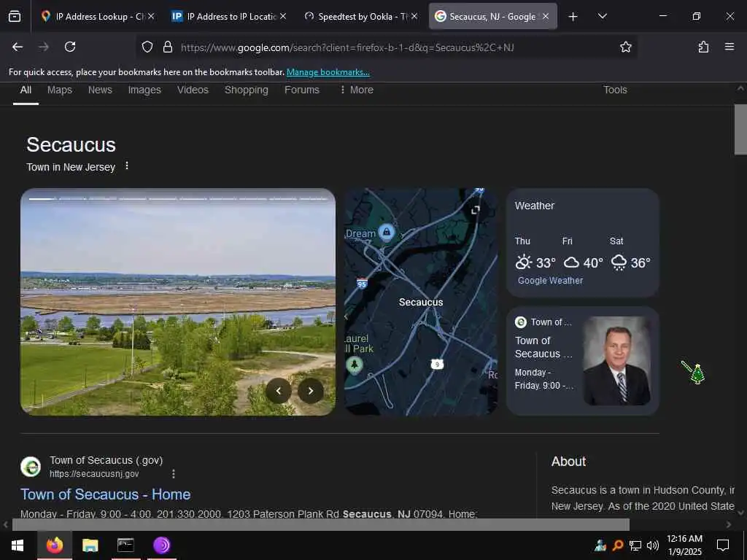747x560 pixels.
Task: Open options dots beside Town in New Jersey
Action: pyautogui.click(x=127, y=166)
